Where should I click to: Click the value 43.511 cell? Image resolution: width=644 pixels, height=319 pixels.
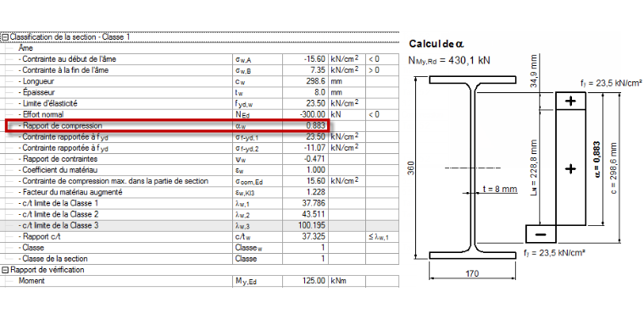point(305,214)
